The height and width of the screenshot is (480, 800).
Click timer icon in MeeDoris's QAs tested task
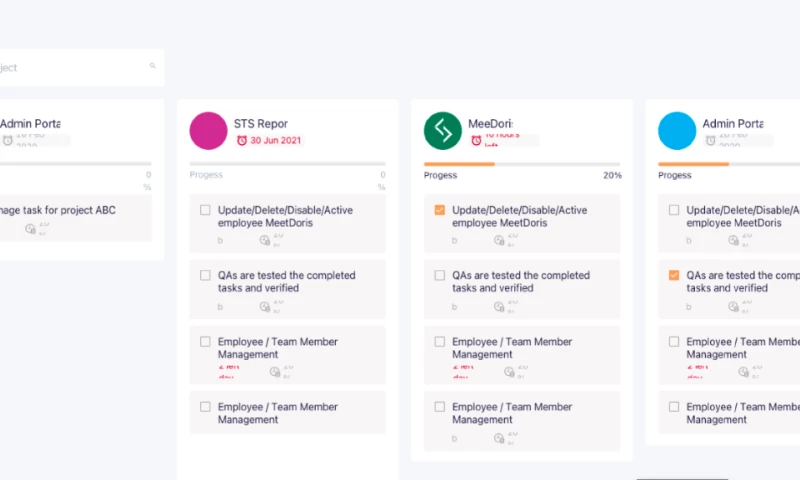point(499,305)
